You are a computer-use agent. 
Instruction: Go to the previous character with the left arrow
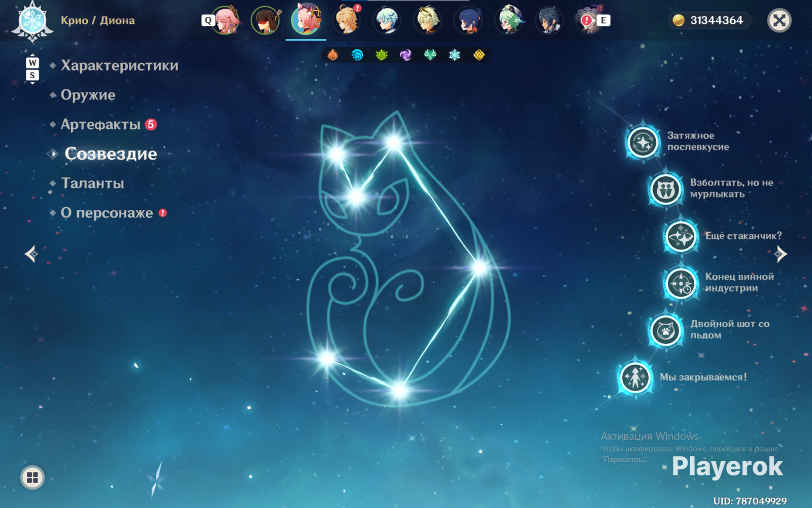(x=31, y=253)
